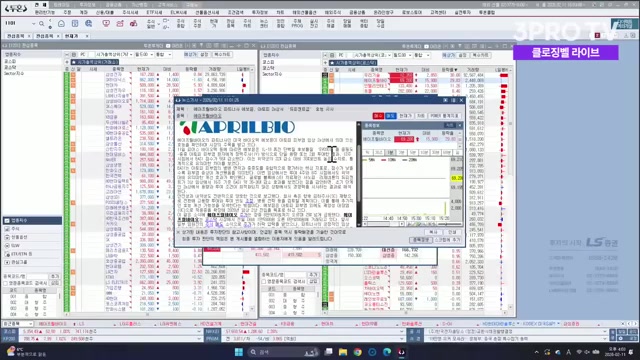Open the 통합 dropdown in right window
640x360 pixels.
(x=428, y=55)
